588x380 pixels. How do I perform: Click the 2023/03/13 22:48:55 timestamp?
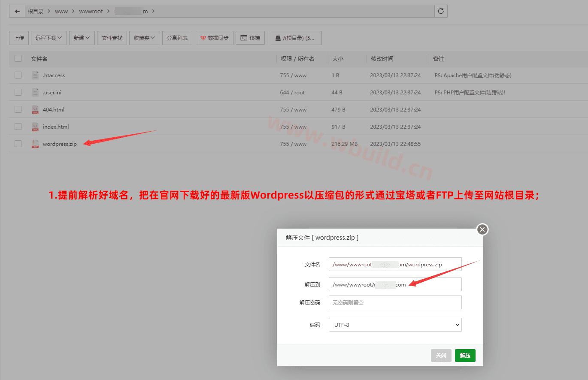395,144
